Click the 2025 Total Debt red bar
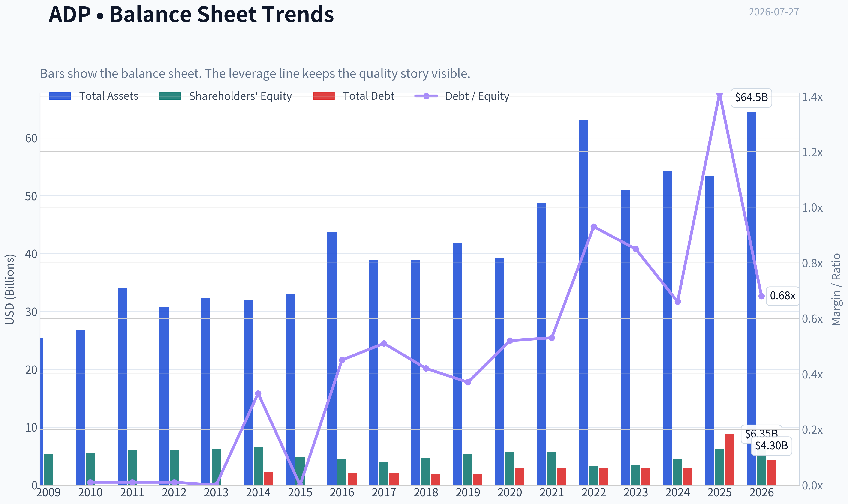The height and width of the screenshot is (504, 848). (729, 459)
